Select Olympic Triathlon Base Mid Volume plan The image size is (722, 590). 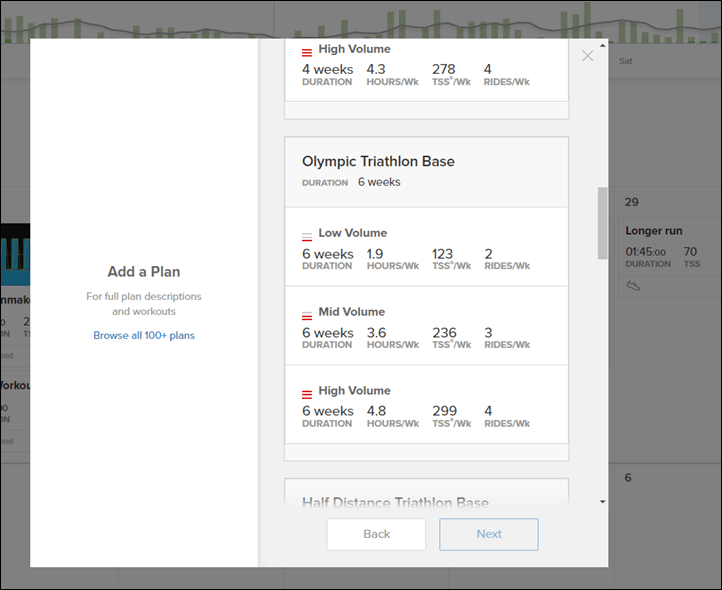click(x=426, y=326)
